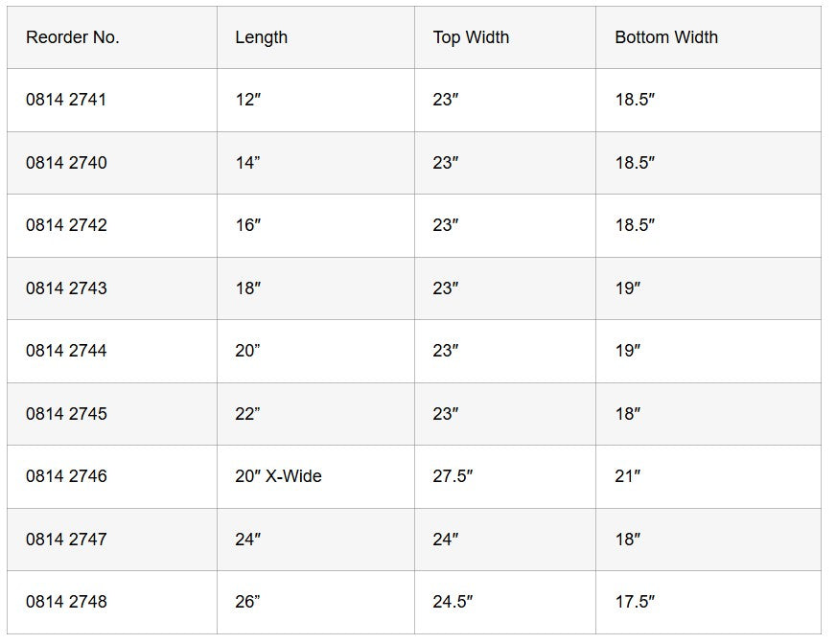
Task: Select the 12″ length cell
Action: 247,100
